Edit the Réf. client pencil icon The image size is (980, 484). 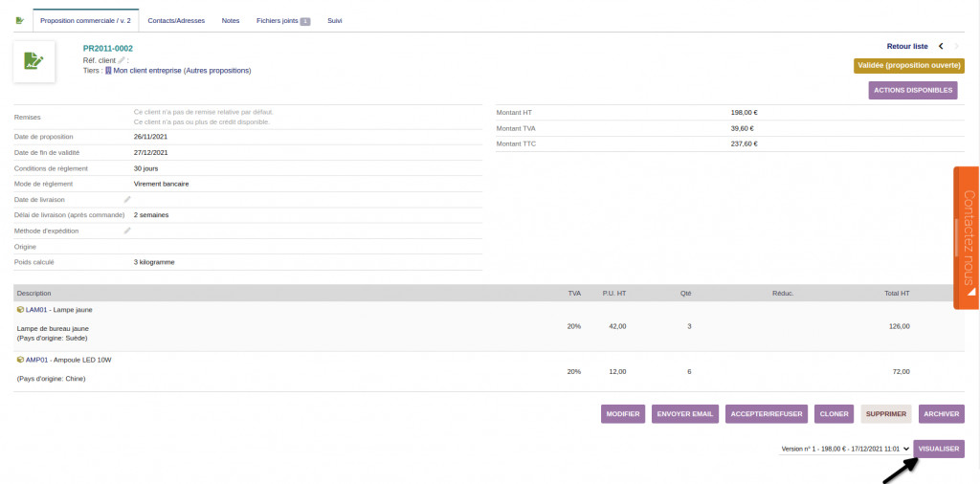tap(121, 59)
